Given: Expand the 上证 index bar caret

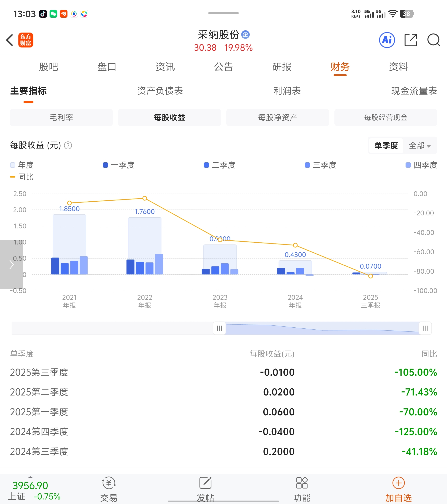Looking at the screenshot, I should (x=30, y=477).
